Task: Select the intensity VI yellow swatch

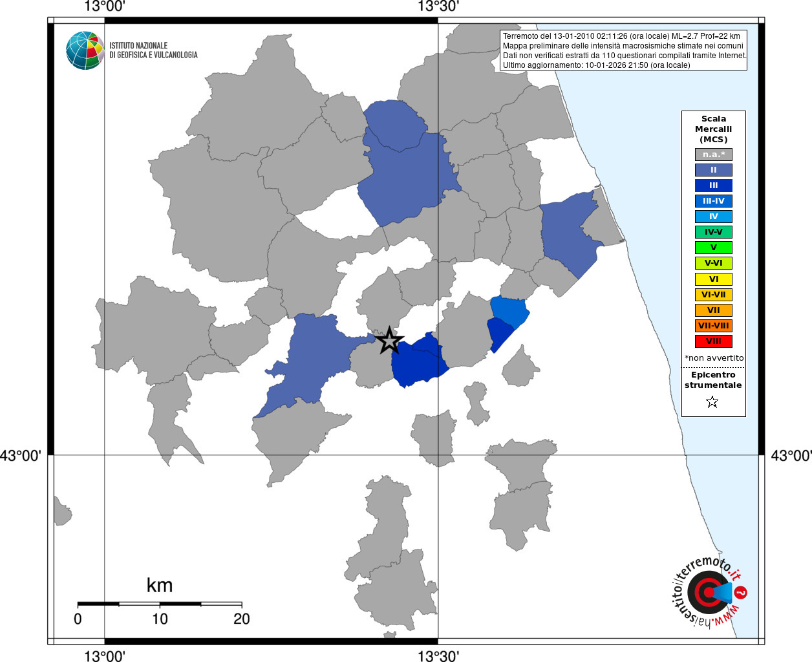Action: tap(714, 279)
